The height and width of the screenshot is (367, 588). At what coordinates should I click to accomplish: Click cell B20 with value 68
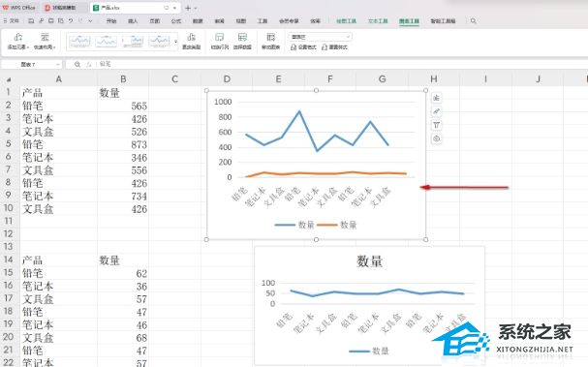point(123,338)
